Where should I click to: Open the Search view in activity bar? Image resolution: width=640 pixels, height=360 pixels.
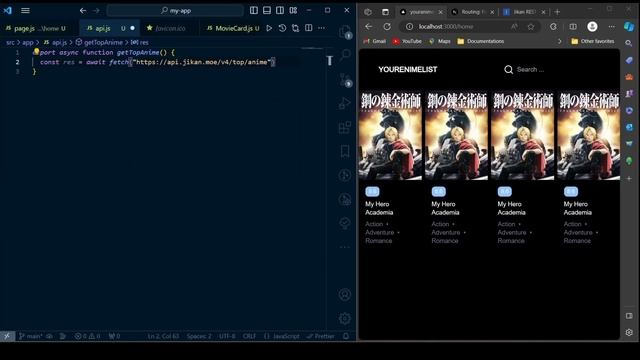click(345, 55)
